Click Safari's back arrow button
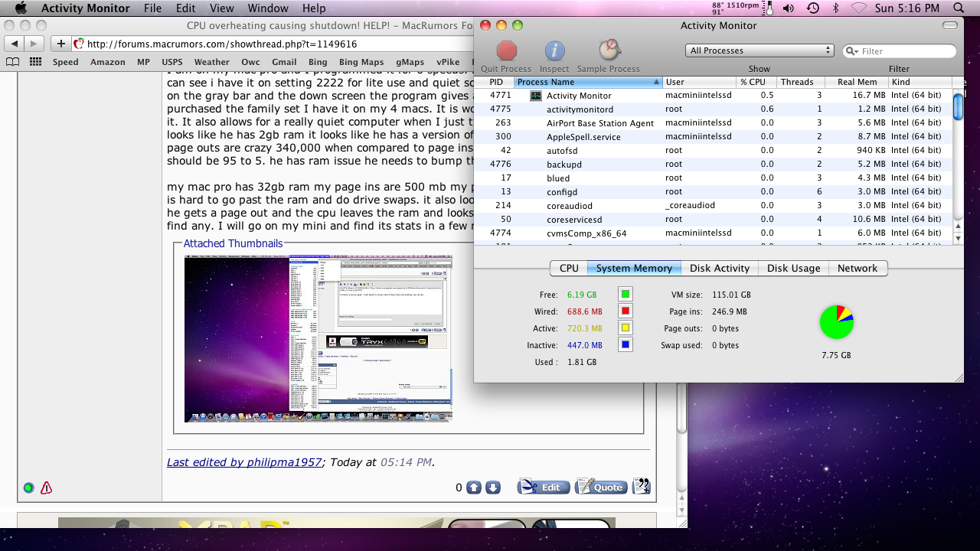The image size is (980, 551). 15,44
